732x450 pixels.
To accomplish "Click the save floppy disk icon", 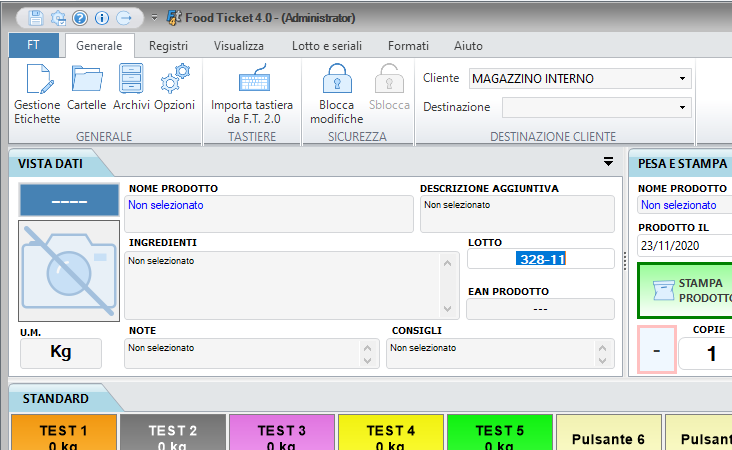I will coord(36,18).
